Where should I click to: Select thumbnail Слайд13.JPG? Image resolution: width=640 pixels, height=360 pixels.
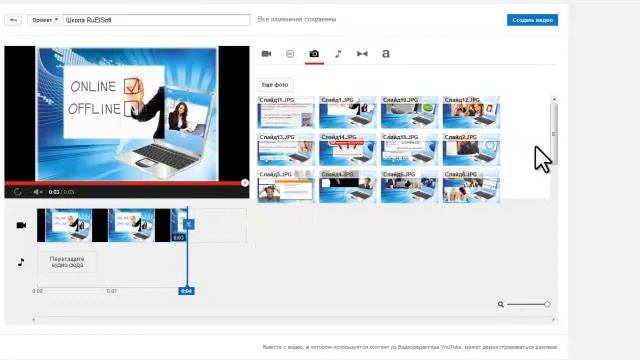286,149
